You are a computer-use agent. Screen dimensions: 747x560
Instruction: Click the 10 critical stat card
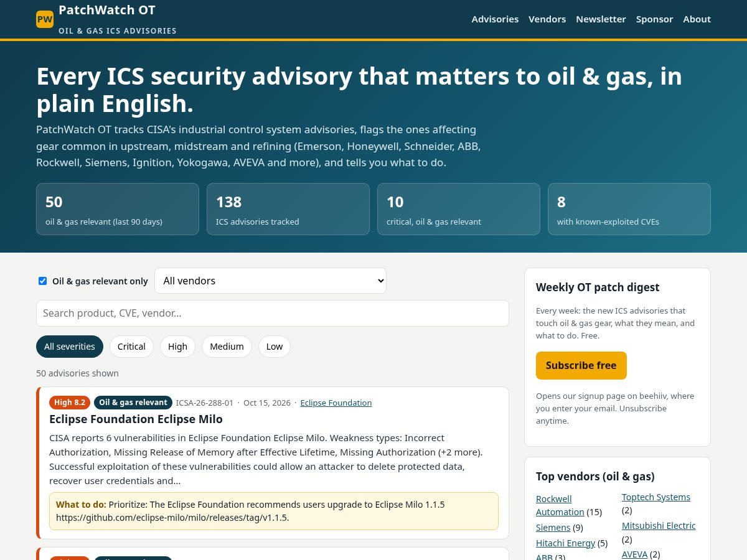coord(459,209)
